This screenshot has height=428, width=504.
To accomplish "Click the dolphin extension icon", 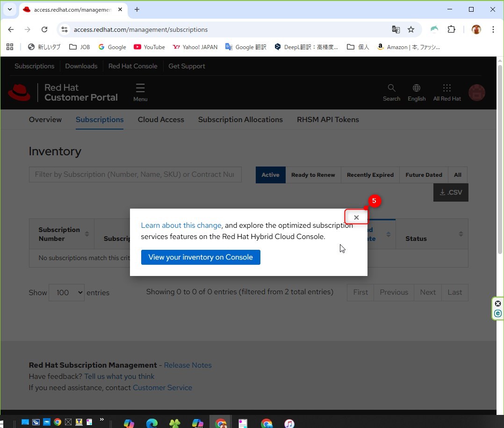I will (x=434, y=29).
